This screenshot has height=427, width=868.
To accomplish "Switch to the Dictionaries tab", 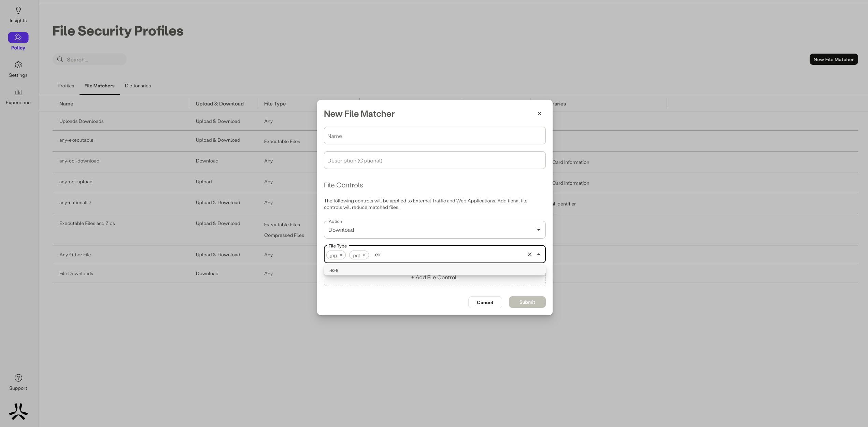I will point(138,86).
